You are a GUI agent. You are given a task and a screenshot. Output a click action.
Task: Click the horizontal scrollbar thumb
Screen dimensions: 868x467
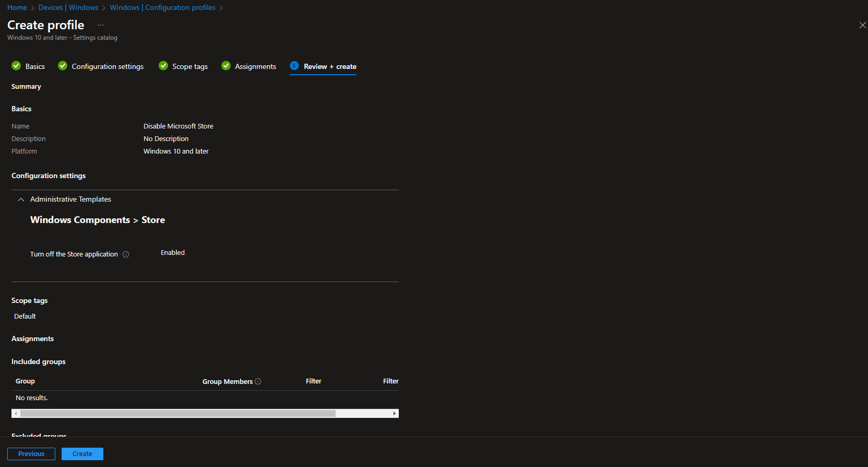pyautogui.click(x=178, y=413)
